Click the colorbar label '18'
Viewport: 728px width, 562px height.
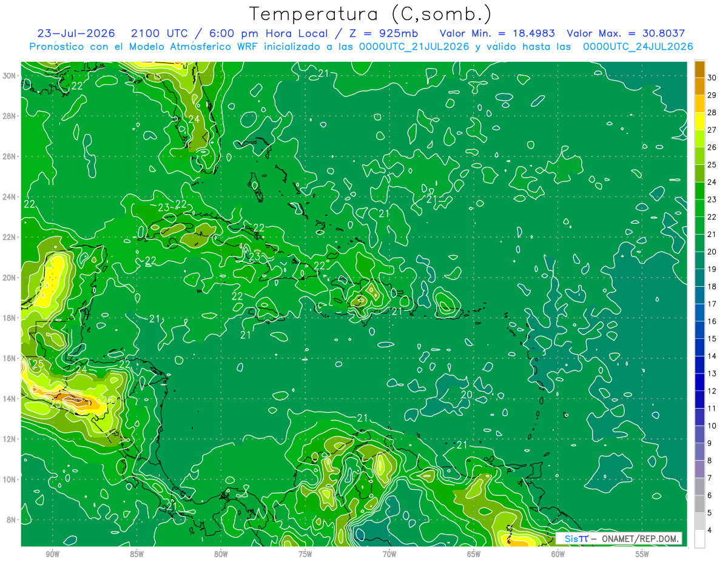(x=713, y=287)
